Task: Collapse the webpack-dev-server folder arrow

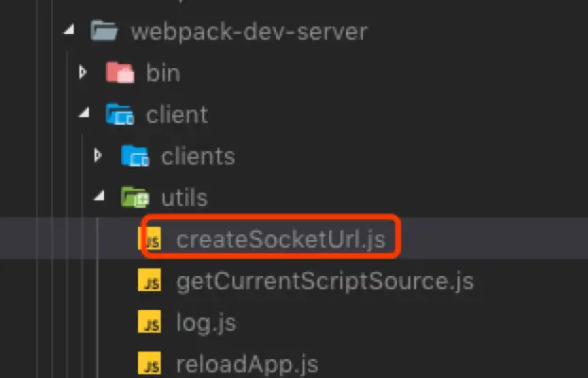Action: (x=69, y=30)
